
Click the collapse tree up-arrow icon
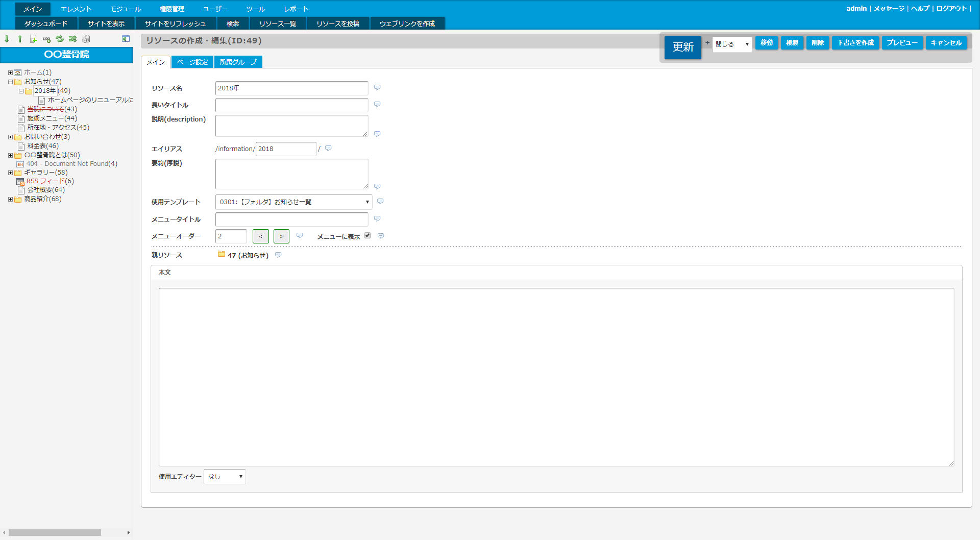[x=20, y=39]
